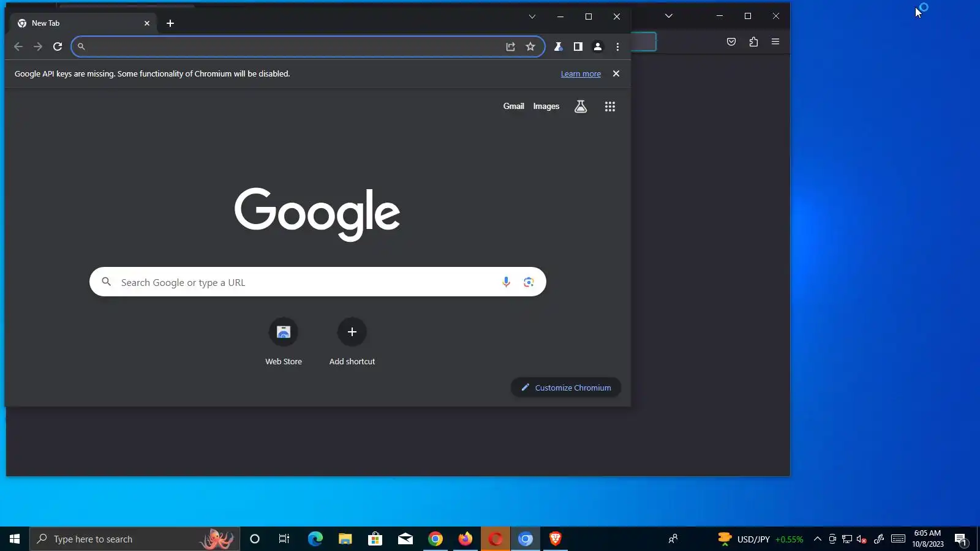This screenshot has height=551, width=980.
Task: Share this page from Chromium's address bar
Action: (x=511, y=47)
